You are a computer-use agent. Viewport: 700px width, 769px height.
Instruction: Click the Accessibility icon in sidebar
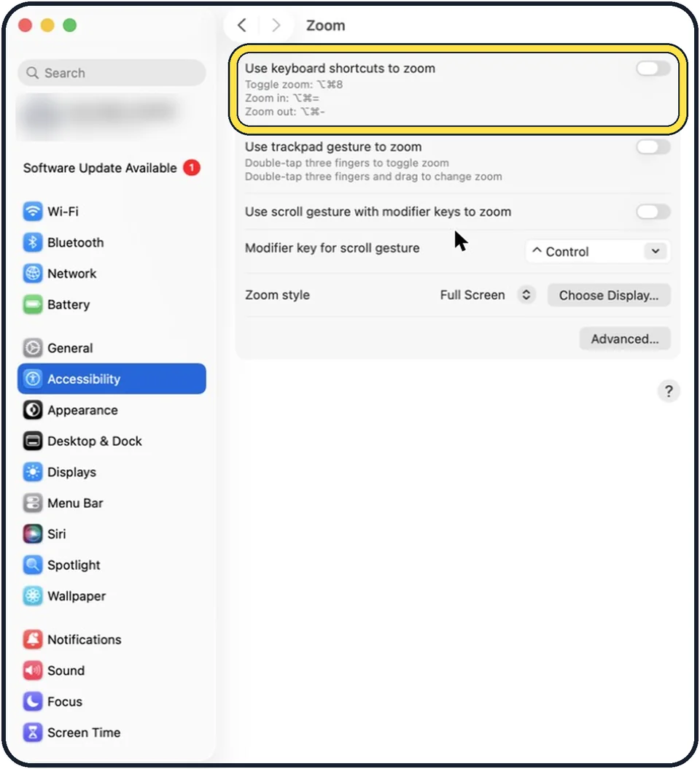click(33, 379)
